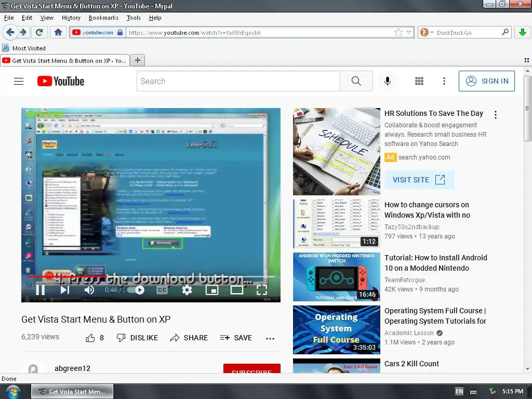Enter full screen video mode
Viewport: 532px width, 399px height.
pos(262,290)
